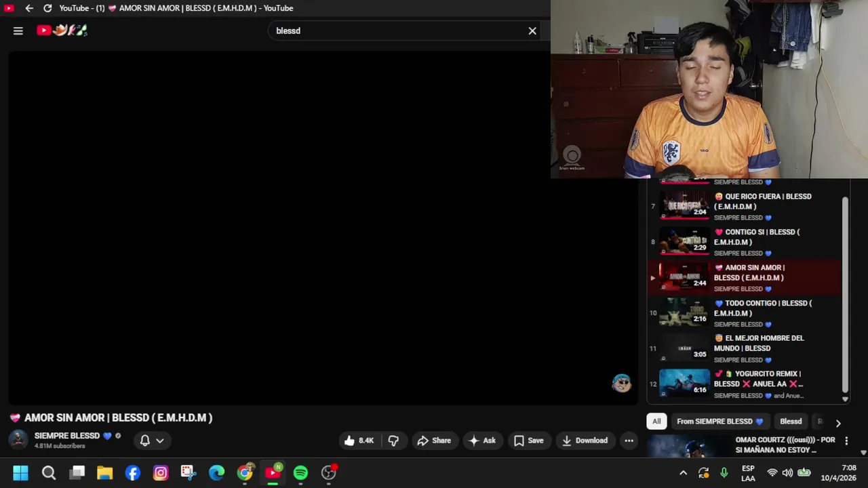Viewport: 868px width, 488px height.
Task: Select the Blessd filter chip
Action: pyautogui.click(x=791, y=422)
